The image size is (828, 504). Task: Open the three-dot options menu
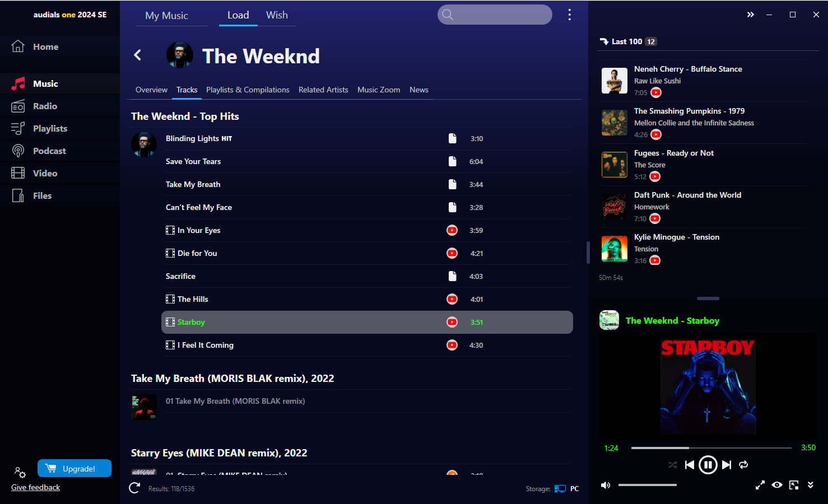(569, 15)
